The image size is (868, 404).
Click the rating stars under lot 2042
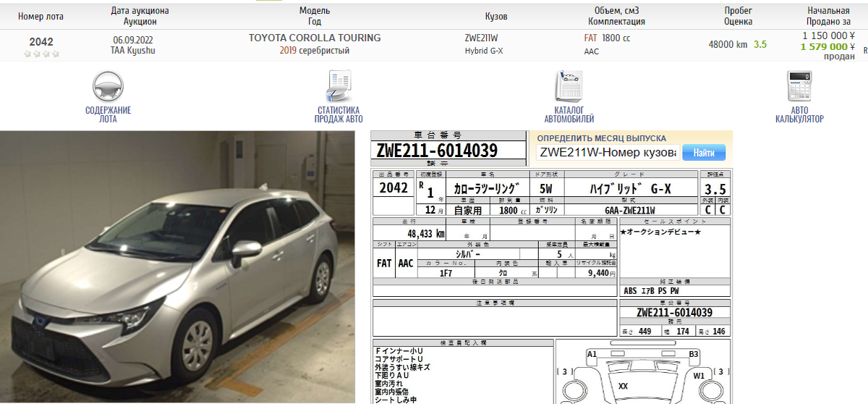pyautogui.click(x=41, y=54)
